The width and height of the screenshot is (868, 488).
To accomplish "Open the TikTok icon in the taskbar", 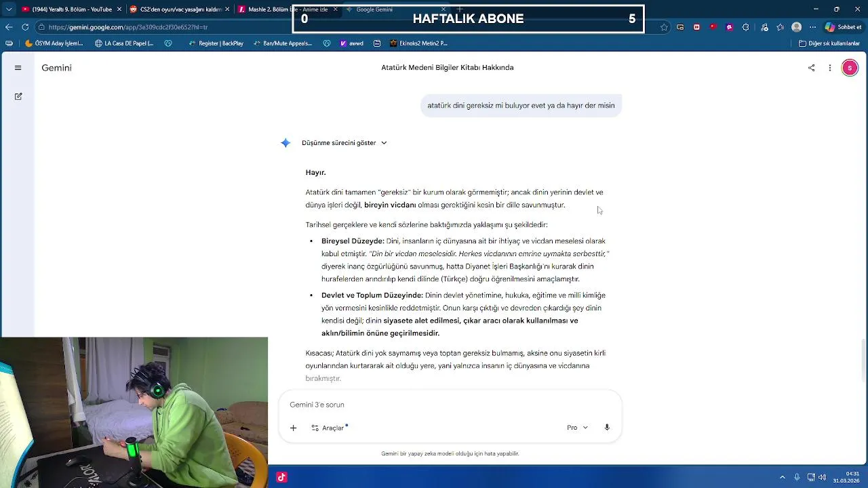I will click(281, 477).
